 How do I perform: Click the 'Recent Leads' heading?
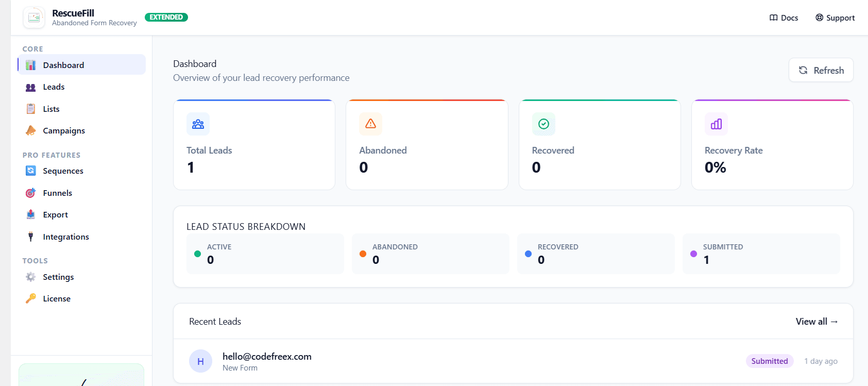tap(215, 322)
